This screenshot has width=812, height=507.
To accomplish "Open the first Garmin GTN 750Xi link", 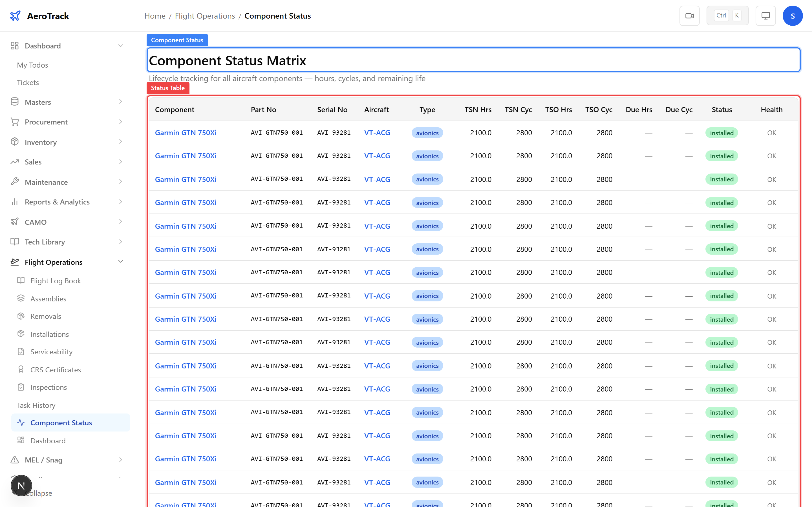I will click(186, 132).
